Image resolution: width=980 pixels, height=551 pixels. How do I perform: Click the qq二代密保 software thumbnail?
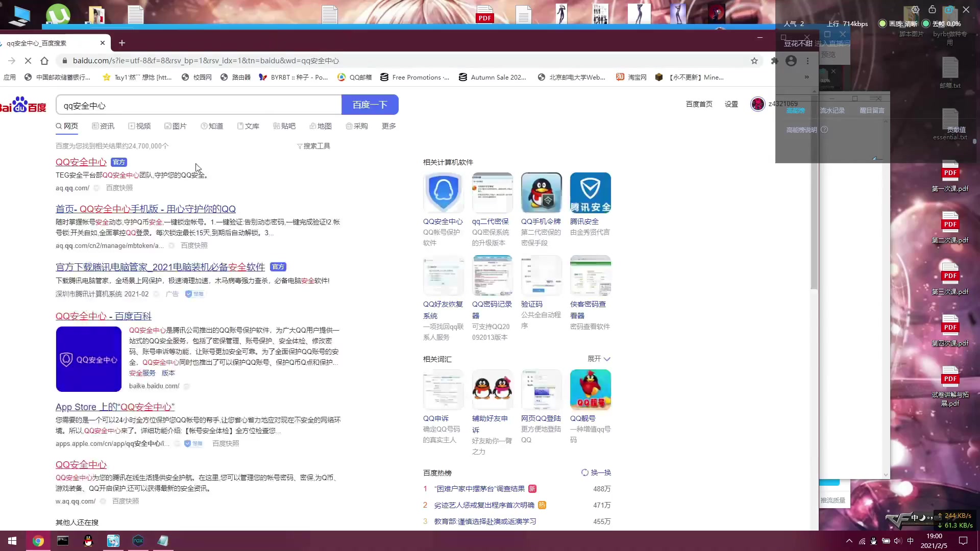pos(492,192)
